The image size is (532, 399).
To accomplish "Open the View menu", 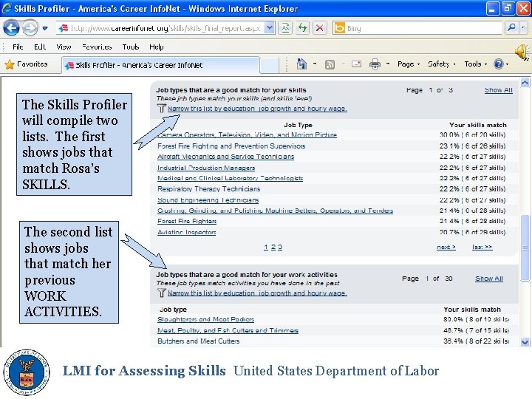I will coord(64,47).
